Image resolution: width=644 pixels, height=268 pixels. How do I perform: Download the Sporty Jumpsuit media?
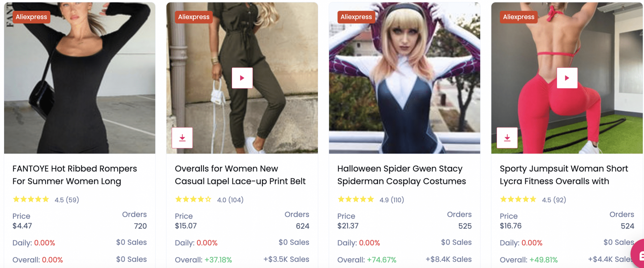pos(507,138)
